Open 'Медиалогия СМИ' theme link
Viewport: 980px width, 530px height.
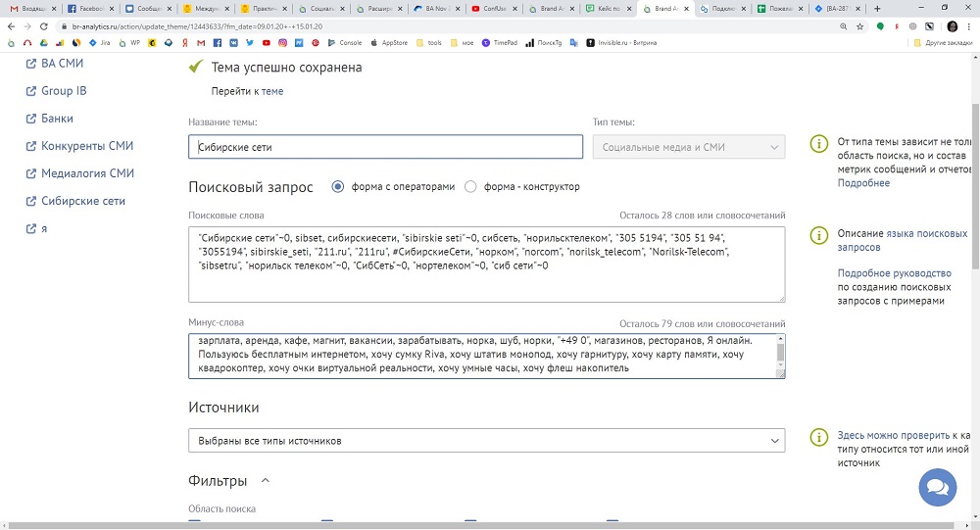click(80, 173)
